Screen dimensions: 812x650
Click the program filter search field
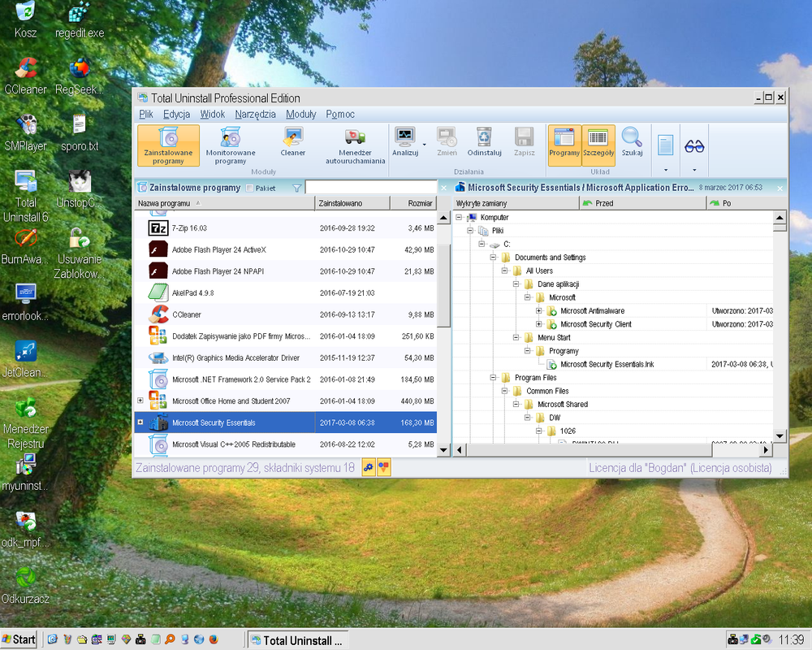[x=371, y=187]
